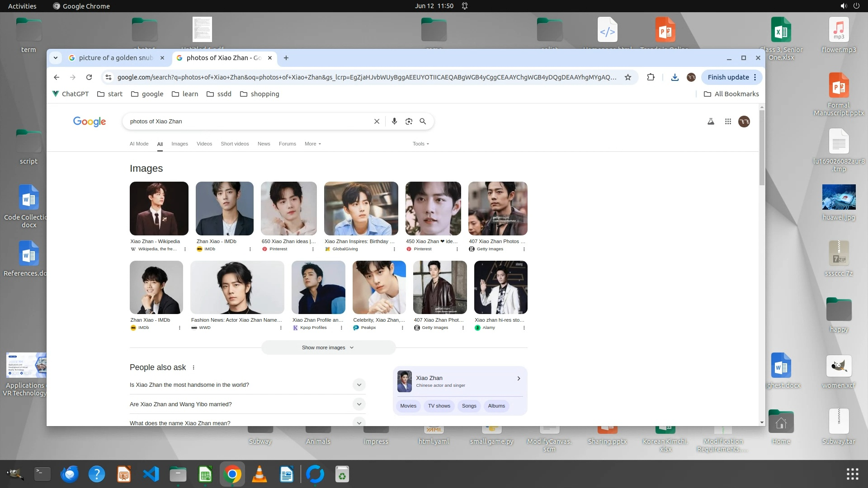Click Show more images button
The image size is (868, 488).
[328, 347]
